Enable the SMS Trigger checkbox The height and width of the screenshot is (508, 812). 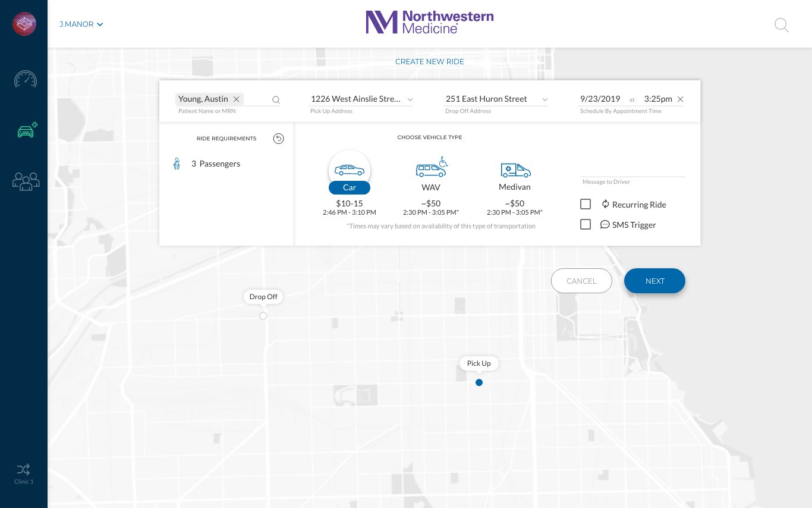[586, 225]
